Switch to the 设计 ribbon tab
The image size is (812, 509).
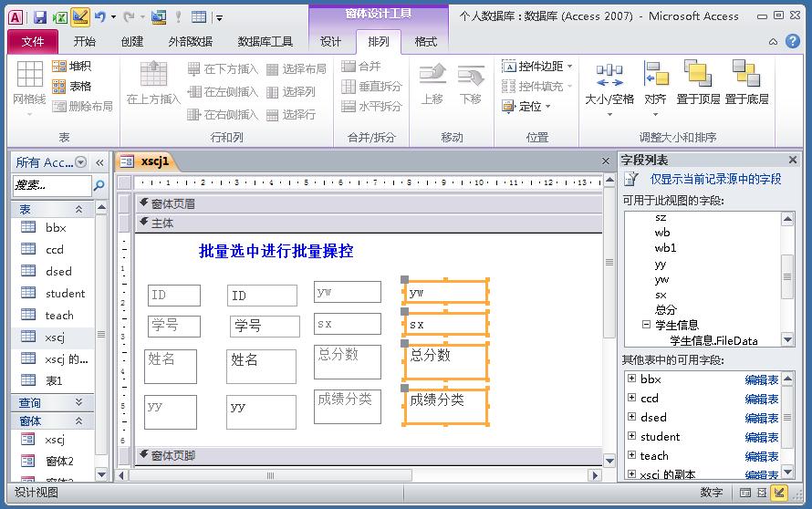pyautogui.click(x=330, y=42)
